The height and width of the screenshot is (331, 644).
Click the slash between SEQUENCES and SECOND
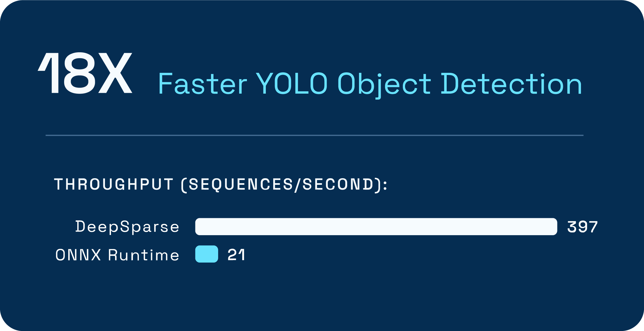[298, 185]
